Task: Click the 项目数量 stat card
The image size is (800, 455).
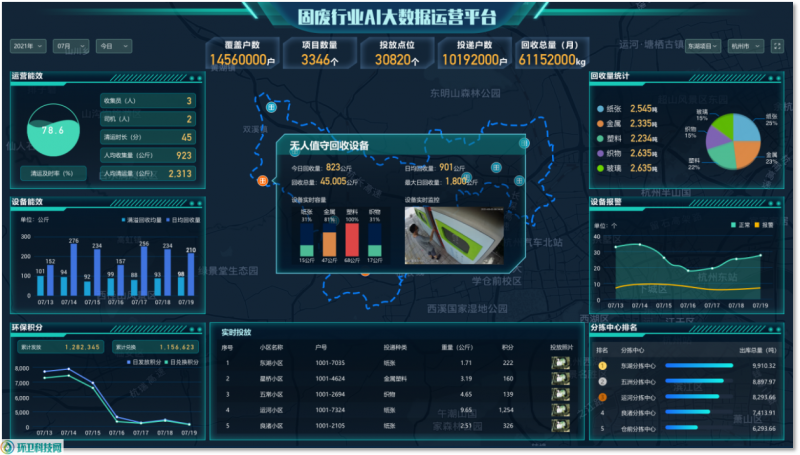Action: [319, 53]
